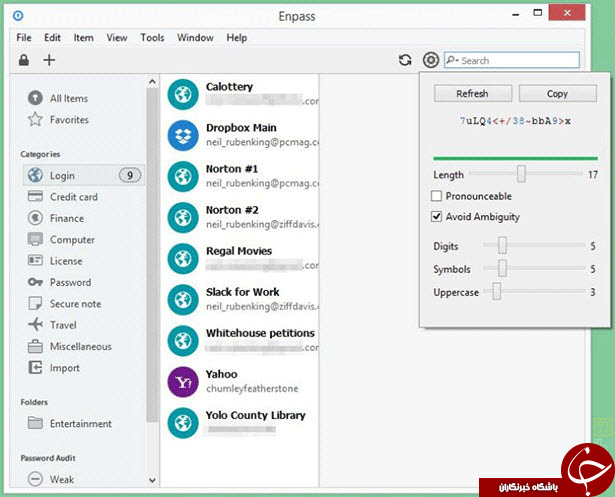Click the Refresh password button
The width and height of the screenshot is (615, 497).
[473, 94]
